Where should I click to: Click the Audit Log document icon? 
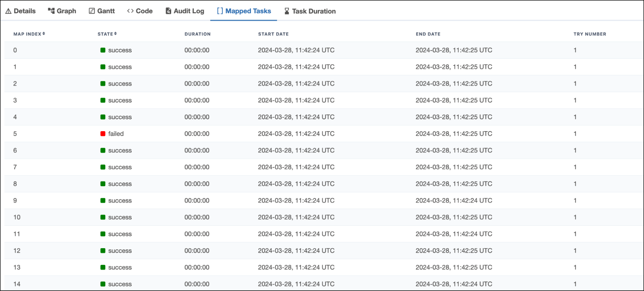[168, 11]
